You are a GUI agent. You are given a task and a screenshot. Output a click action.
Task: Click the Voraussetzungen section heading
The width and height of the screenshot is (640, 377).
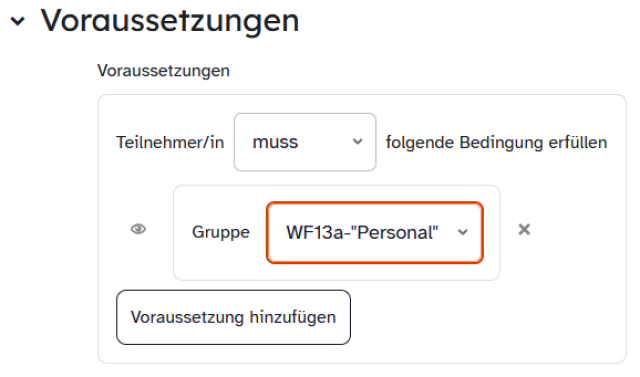[170, 20]
